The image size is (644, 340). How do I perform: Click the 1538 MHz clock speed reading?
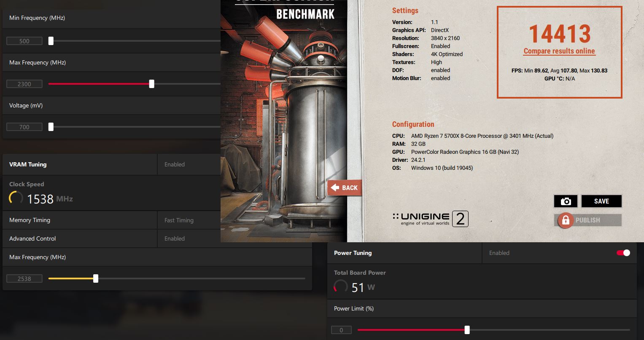(50, 199)
